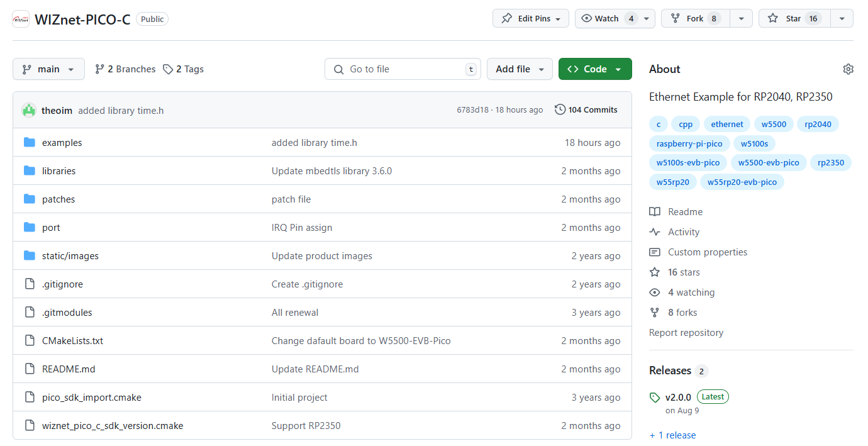Viewport: 868px width, 446px height.
Task: Open the libraries folder
Action: coord(58,171)
